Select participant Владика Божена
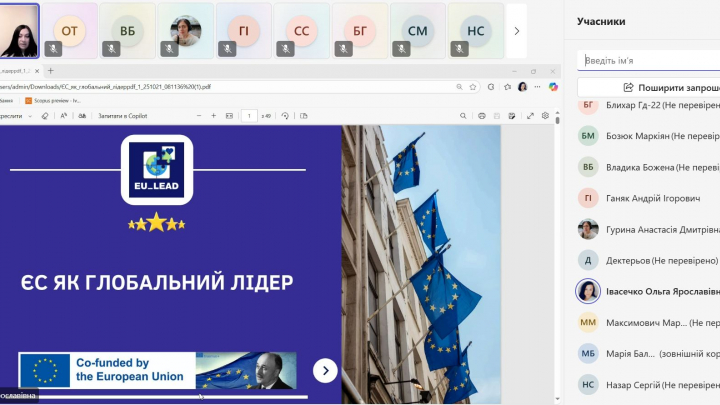This screenshot has width=720, height=405. [x=648, y=167]
